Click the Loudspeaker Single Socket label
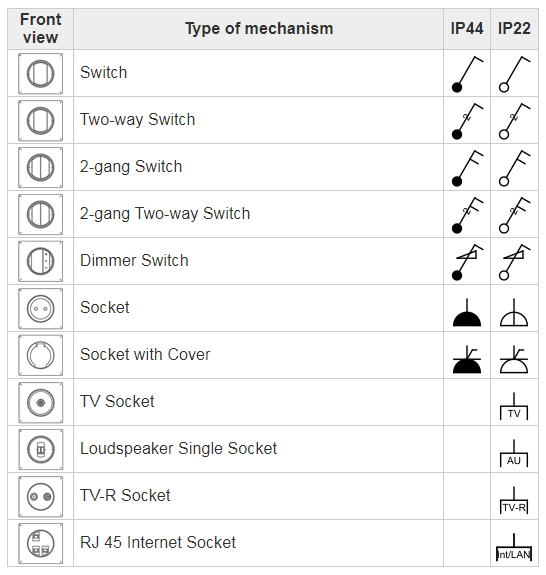This screenshot has height=575, width=546. tap(179, 448)
